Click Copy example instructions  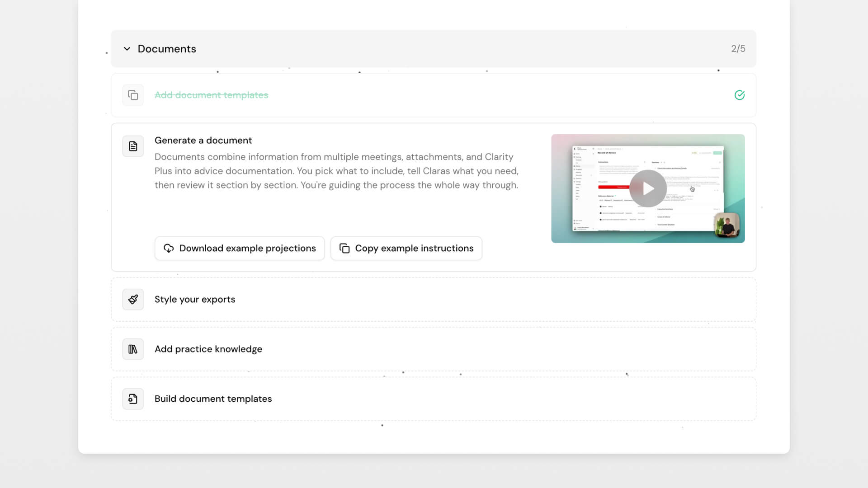[406, 248]
